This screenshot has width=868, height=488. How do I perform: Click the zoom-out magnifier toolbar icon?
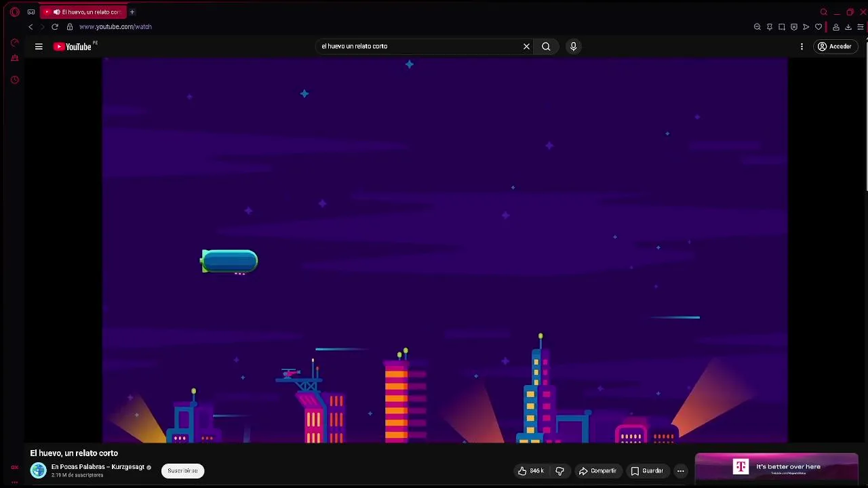(757, 27)
